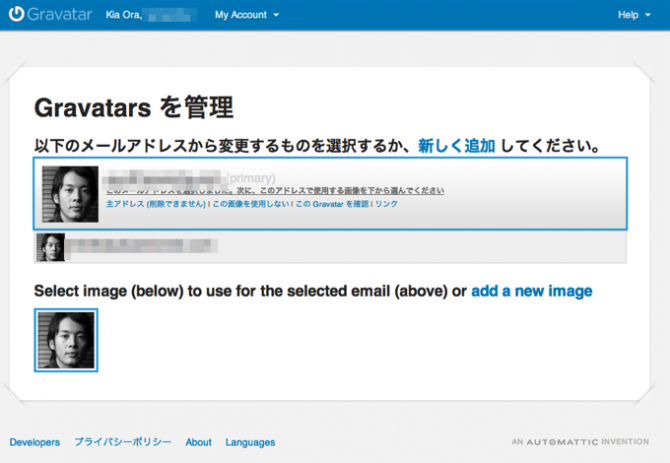Select the highlighted Gravatar image thumbnail below
The width and height of the screenshot is (670, 463).
pyautogui.click(x=66, y=340)
